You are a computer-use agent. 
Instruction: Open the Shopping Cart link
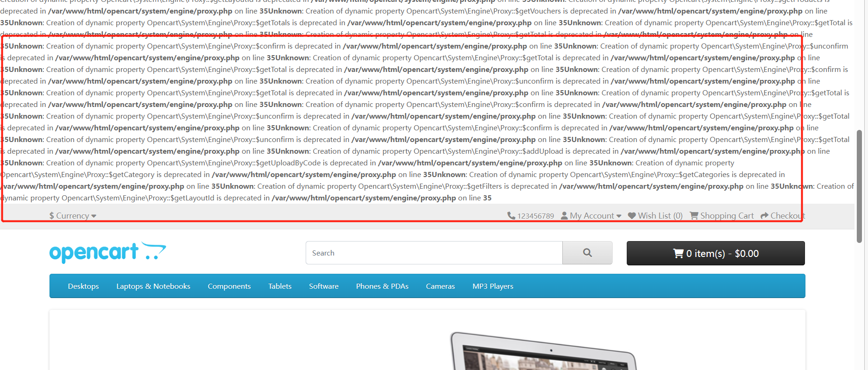[722, 216]
